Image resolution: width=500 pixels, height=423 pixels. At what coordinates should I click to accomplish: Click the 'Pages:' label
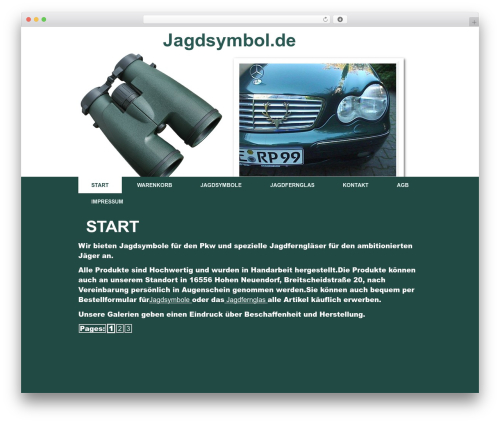point(92,329)
